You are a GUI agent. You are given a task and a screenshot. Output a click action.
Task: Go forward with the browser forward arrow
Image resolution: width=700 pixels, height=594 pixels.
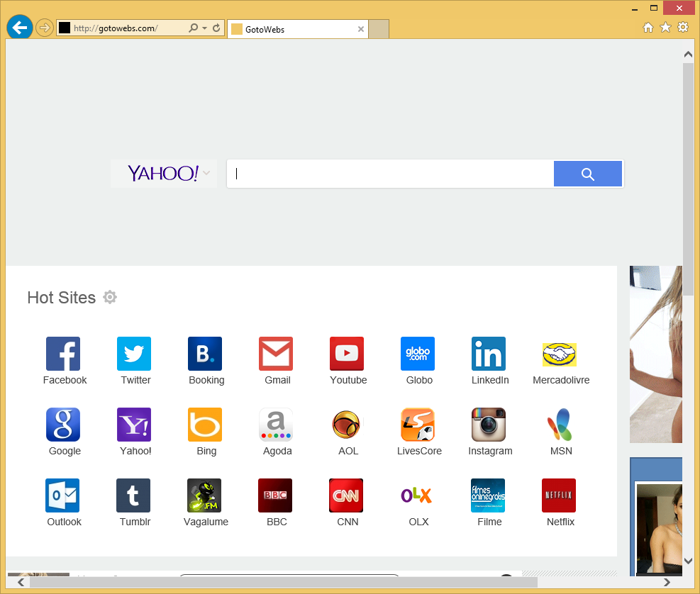tap(44, 28)
